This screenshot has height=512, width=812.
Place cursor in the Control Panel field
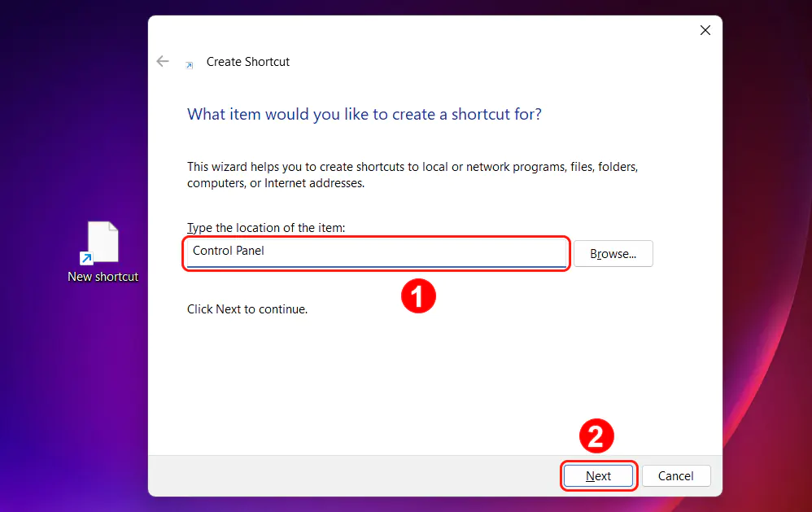click(x=374, y=253)
